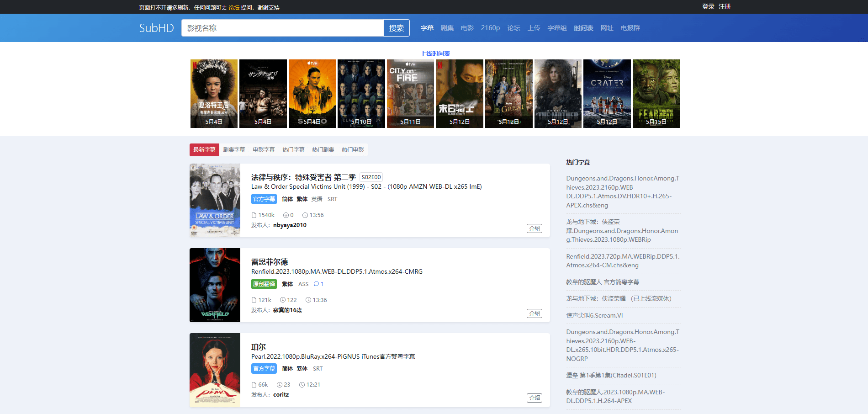
Task: Go to 论坛 in the top navigation
Action: (x=514, y=28)
